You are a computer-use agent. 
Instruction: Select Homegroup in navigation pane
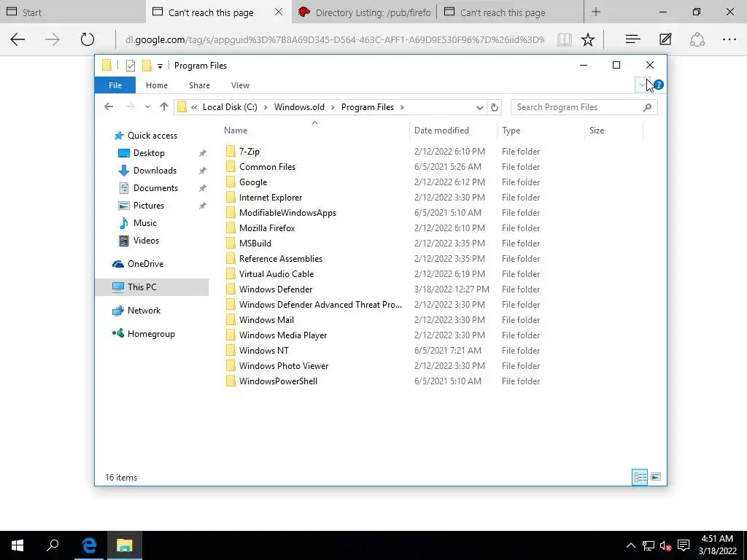coord(151,334)
